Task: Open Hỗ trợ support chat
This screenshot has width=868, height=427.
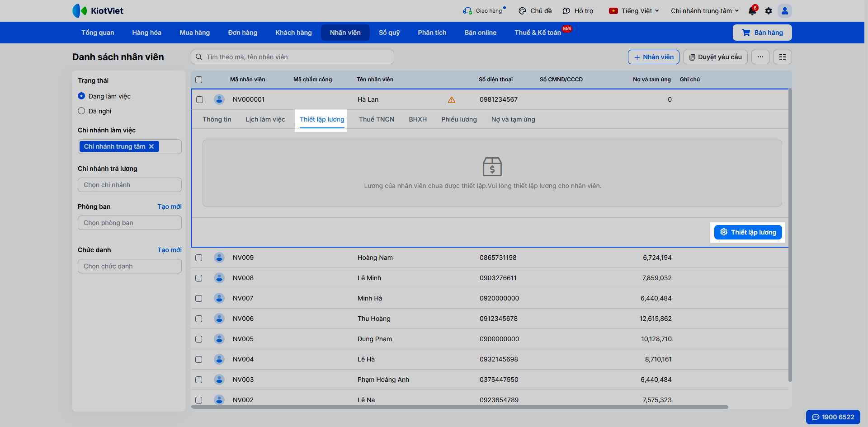Action: (x=578, y=11)
